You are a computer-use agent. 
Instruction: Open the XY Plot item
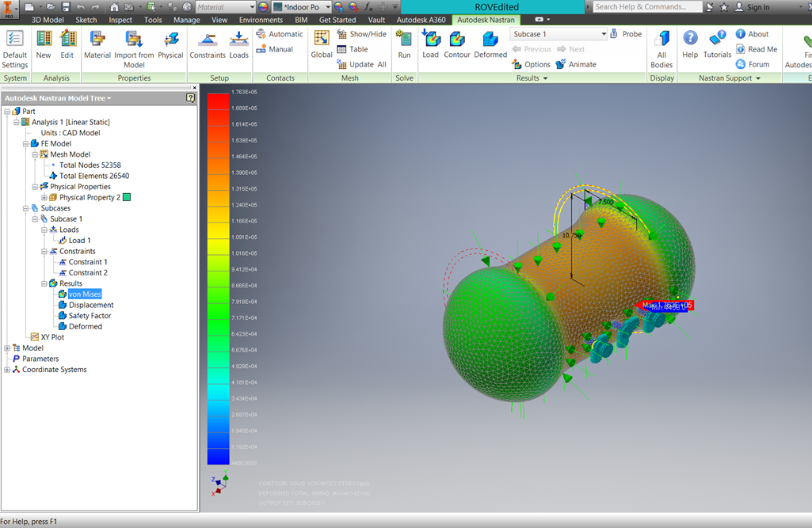point(52,337)
